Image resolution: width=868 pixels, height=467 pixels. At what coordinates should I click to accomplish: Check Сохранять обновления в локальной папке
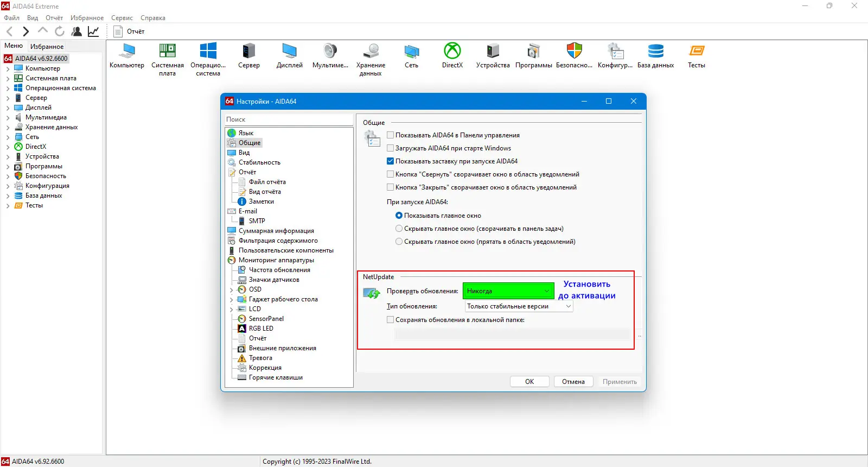[x=390, y=320]
